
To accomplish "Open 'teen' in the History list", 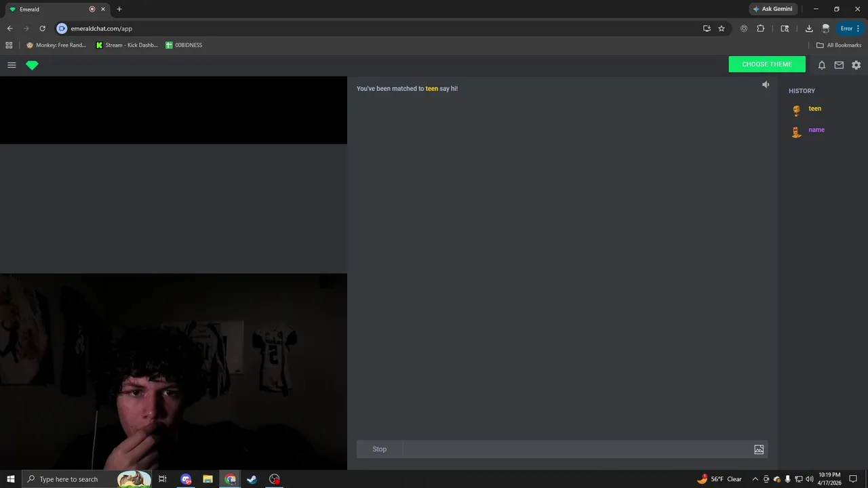I will 814,108.
